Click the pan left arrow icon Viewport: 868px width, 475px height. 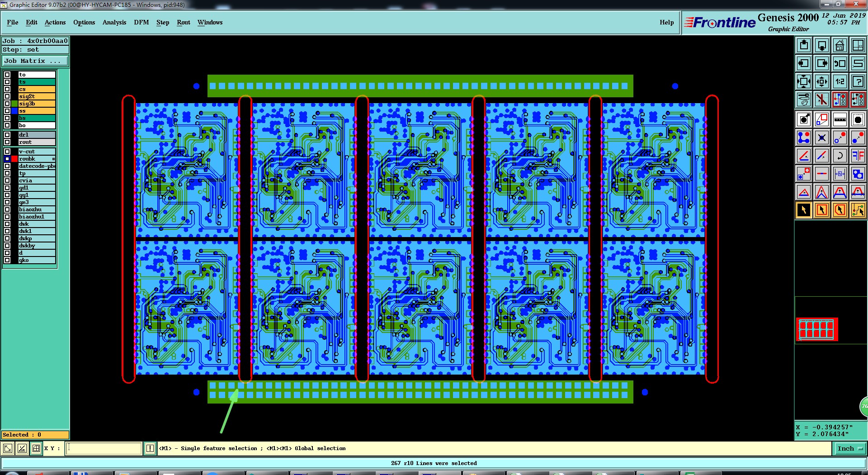point(804,63)
